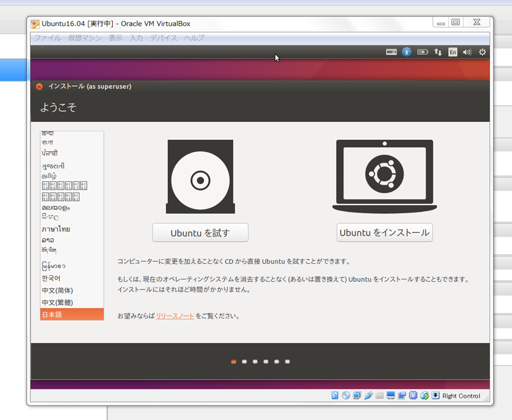
Task: Click the USB devices icon in status bar
Action: tap(369, 395)
